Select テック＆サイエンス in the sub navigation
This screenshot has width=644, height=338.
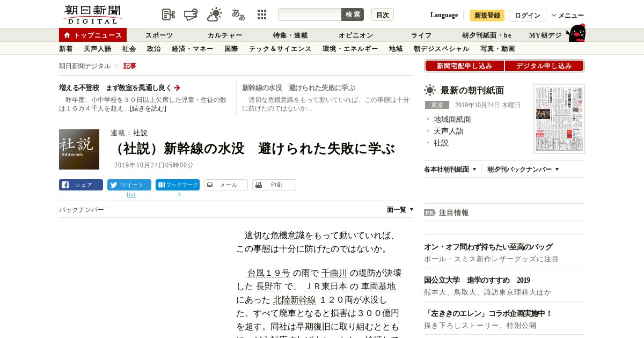(x=280, y=49)
